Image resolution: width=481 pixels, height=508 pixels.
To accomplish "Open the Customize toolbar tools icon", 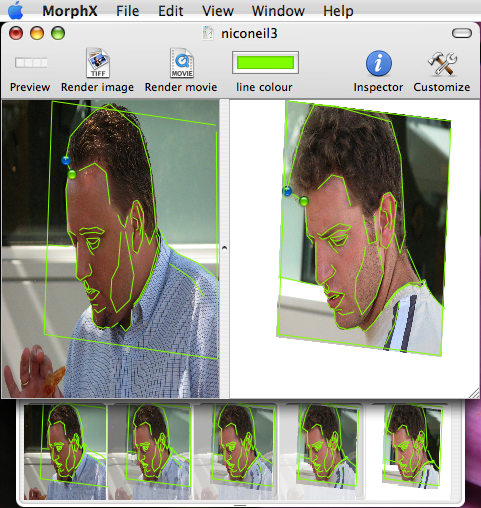I will [x=442, y=63].
